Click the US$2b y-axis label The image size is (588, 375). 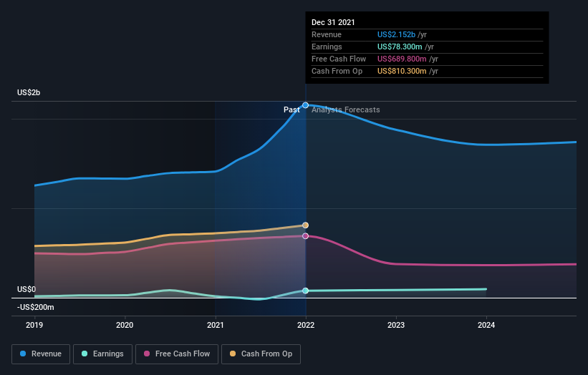tap(29, 92)
